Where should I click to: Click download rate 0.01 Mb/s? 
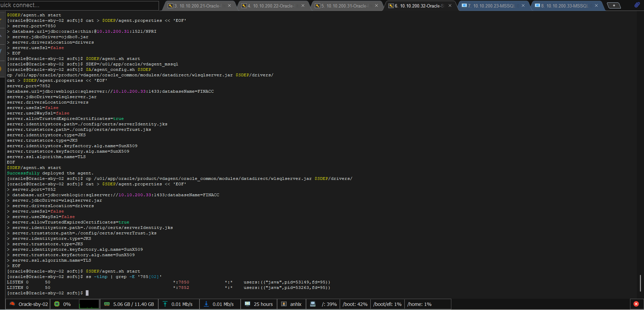[223, 304]
